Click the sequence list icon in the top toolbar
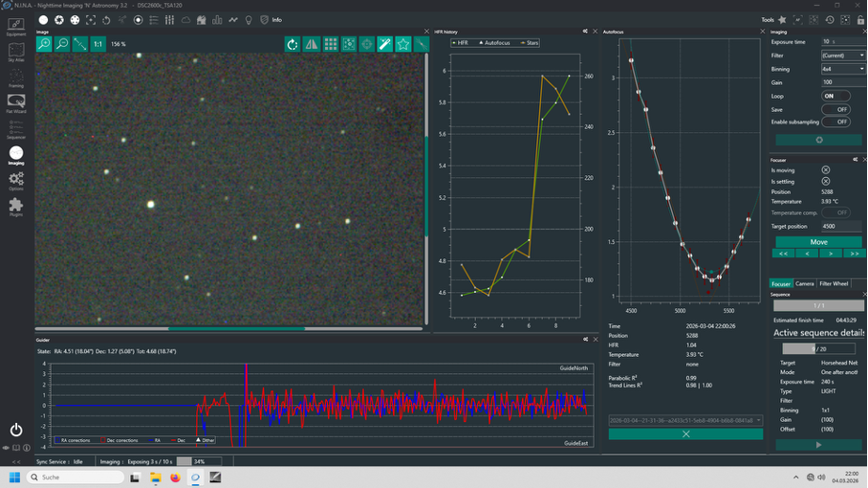This screenshot has height=488, width=868. (154, 20)
